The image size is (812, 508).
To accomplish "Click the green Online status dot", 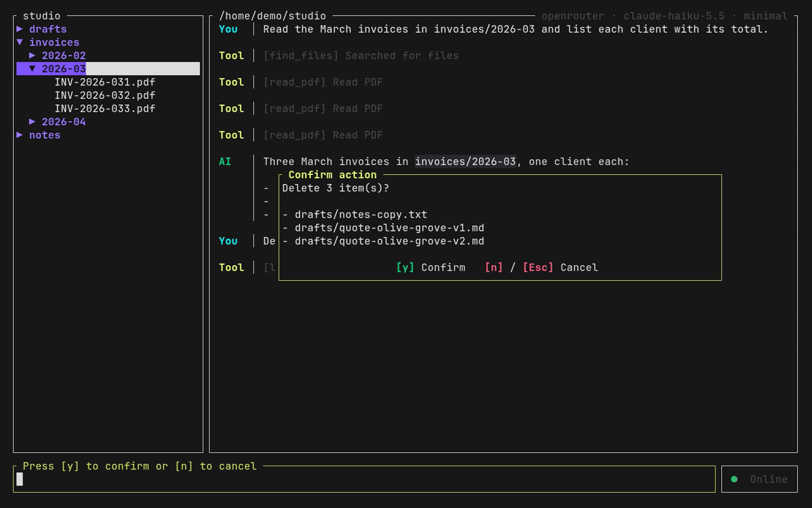I will point(734,479).
